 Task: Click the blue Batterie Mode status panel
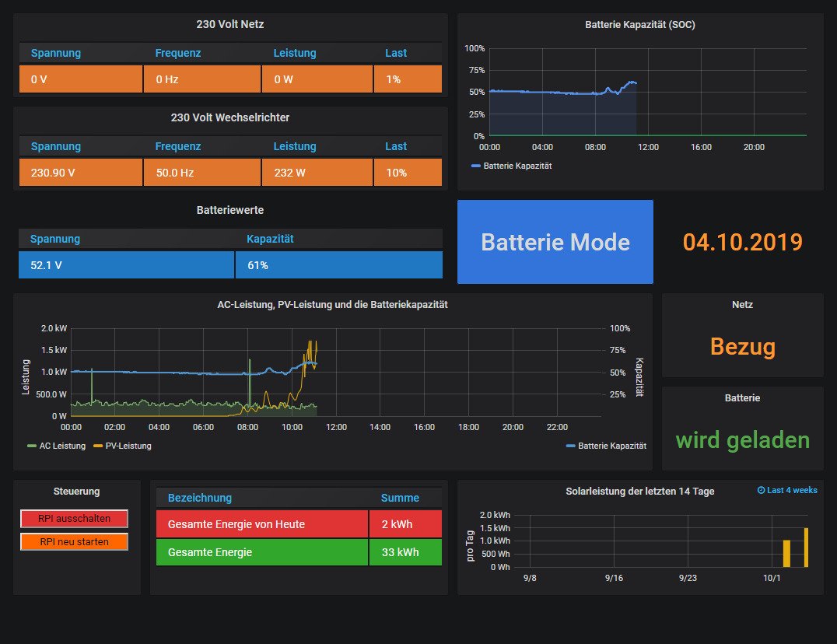coord(555,242)
